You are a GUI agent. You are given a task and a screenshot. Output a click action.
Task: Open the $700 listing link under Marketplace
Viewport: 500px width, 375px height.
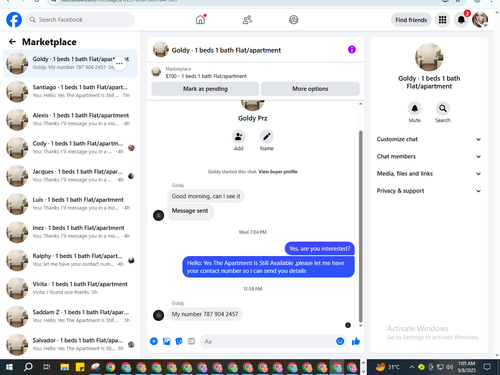tap(206, 76)
